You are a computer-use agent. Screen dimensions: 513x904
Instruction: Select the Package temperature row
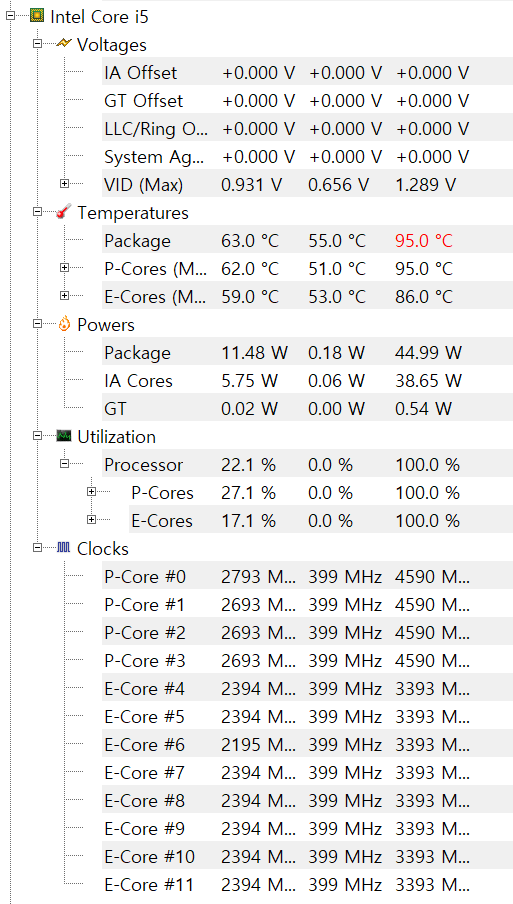click(307, 240)
